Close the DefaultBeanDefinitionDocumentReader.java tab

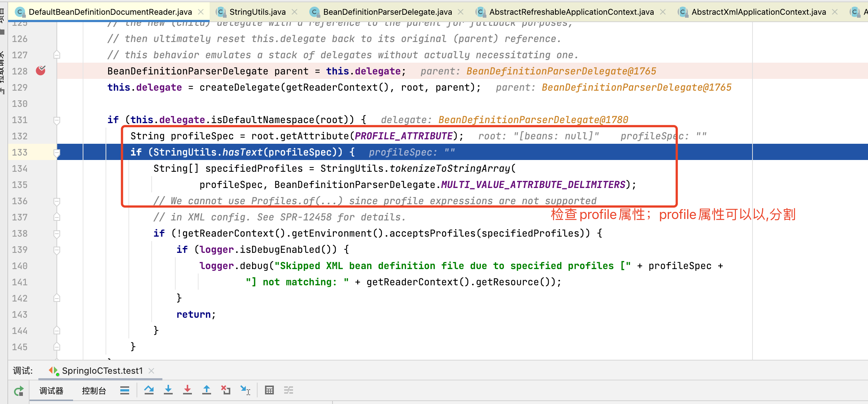[x=201, y=12]
